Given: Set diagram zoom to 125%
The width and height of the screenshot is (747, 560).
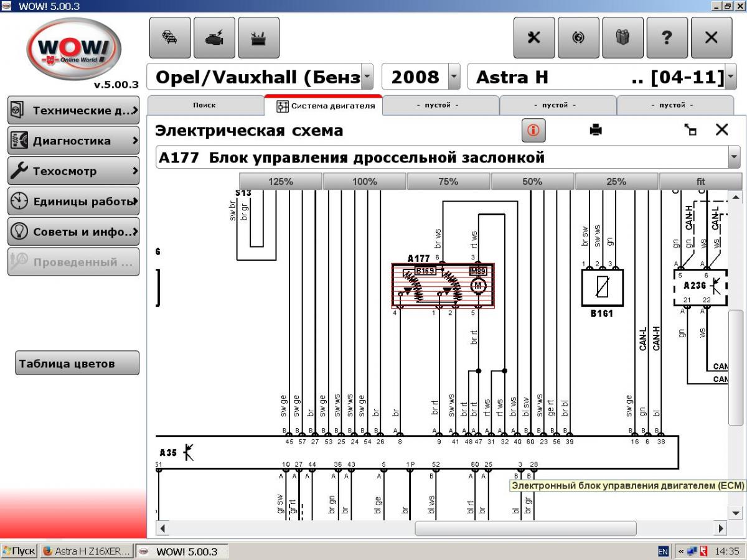Looking at the screenshot, I should (x=281, y=182).
